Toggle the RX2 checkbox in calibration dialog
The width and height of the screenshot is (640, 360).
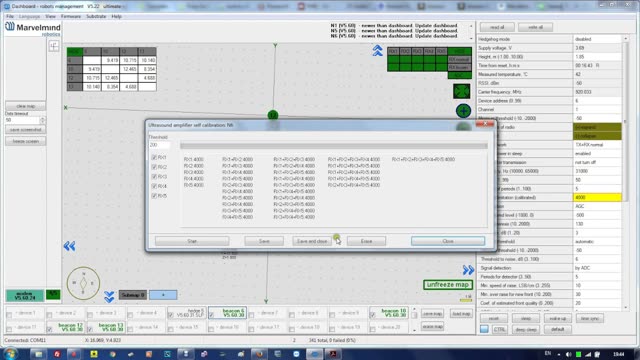pos(154,167)
